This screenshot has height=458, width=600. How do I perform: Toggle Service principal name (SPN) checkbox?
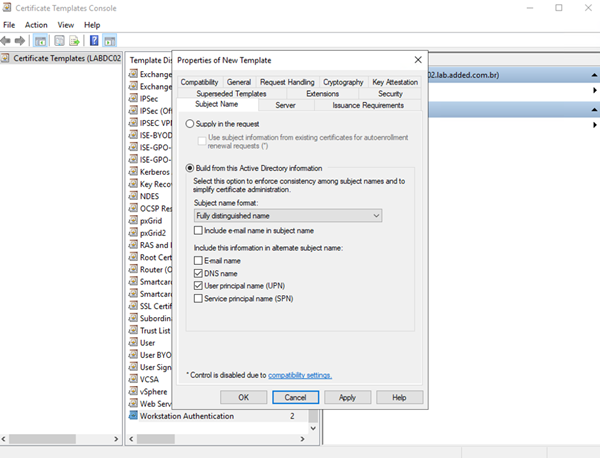198,299
